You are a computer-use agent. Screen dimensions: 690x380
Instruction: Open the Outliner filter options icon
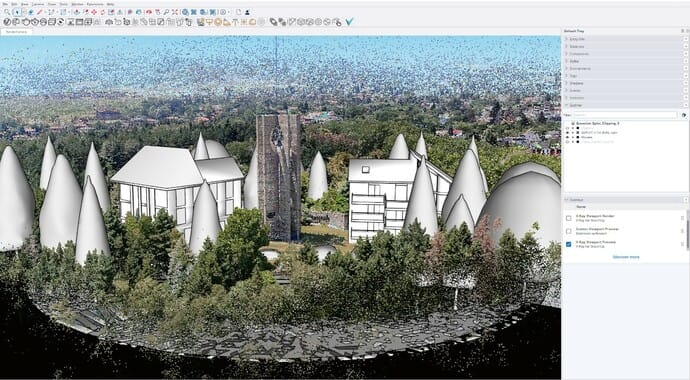click(684, 115)
